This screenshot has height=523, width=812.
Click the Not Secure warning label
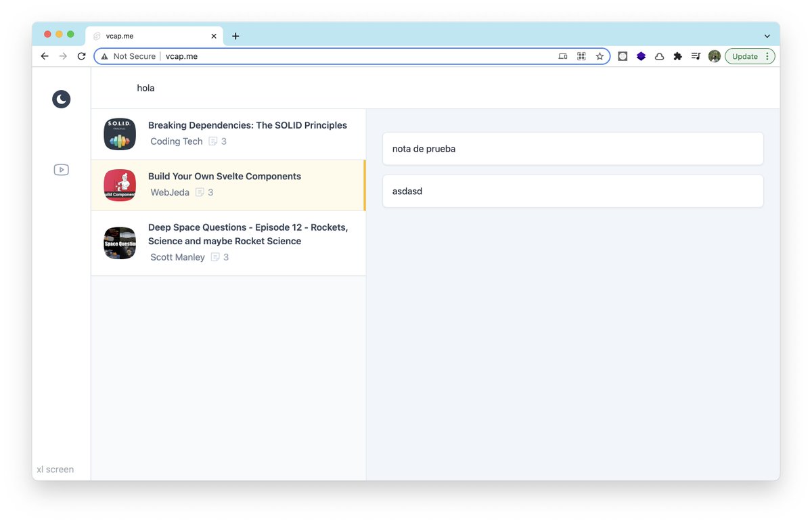128,56
